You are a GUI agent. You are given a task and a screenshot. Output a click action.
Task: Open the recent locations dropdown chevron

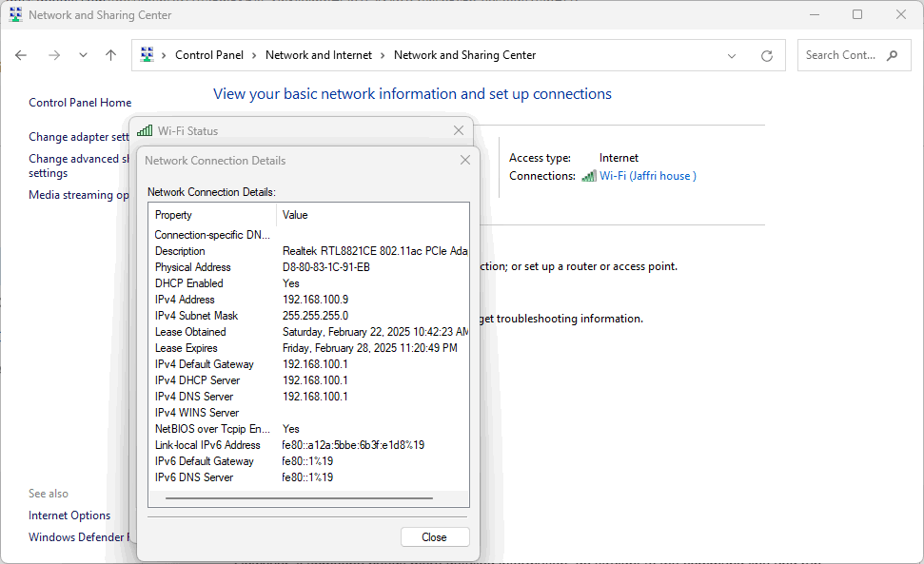tap(83, 55)
